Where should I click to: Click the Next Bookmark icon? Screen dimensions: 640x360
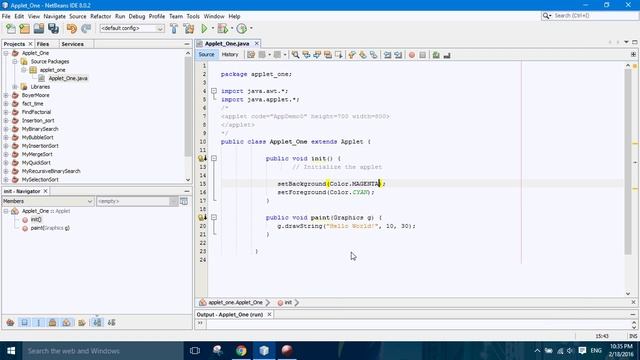point(363,55)
